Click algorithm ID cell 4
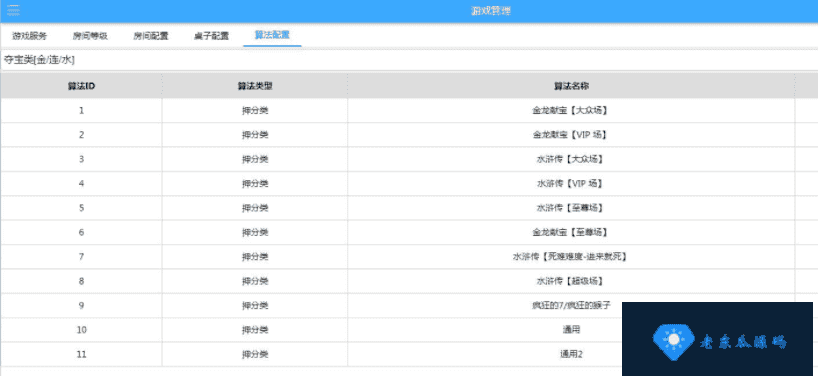Image resolution: width=818 pixels, height=376 pixels. 81,184
